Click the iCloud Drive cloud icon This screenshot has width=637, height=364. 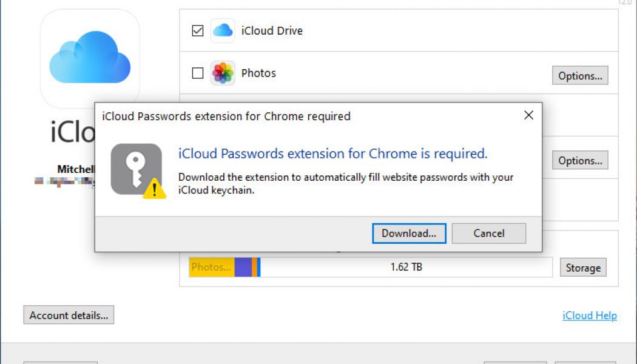(x=223, y=30)
